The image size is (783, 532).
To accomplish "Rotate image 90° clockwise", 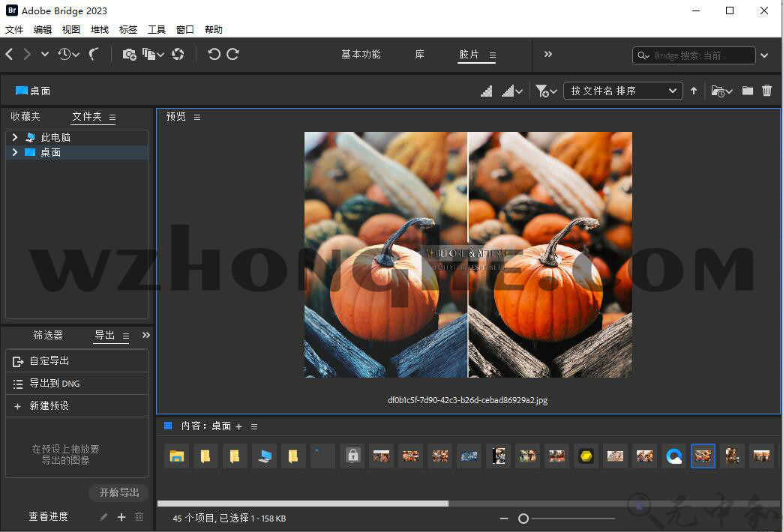I will click(233, 54).
